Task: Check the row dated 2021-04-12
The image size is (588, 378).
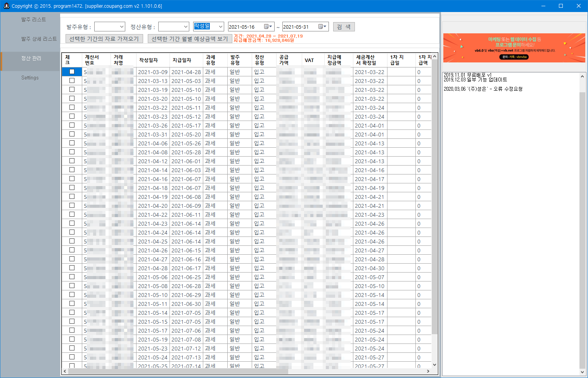Action: 71,161
